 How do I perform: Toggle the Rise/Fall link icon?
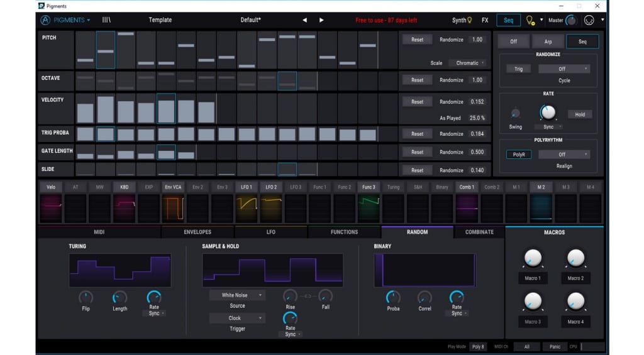pos(308,296)
